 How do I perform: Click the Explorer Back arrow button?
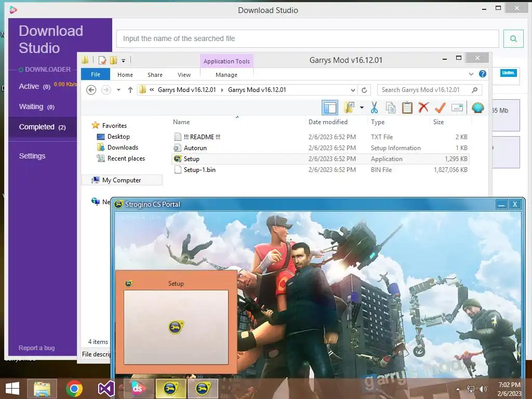tap(91, 90)
